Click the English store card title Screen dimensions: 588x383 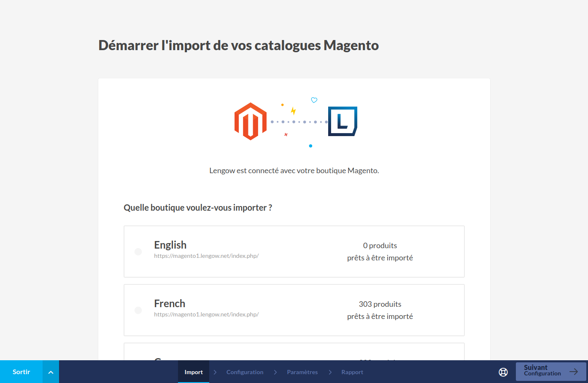(170, 245)
